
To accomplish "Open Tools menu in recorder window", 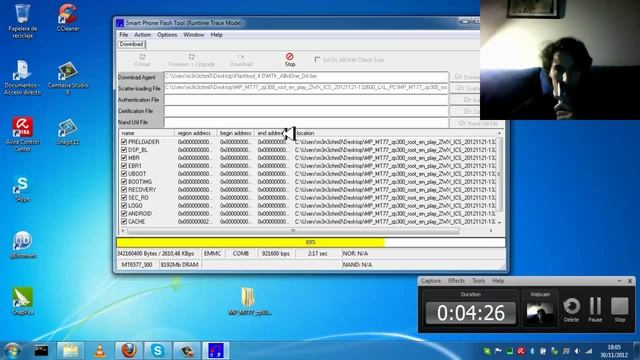I will [478, 281].
